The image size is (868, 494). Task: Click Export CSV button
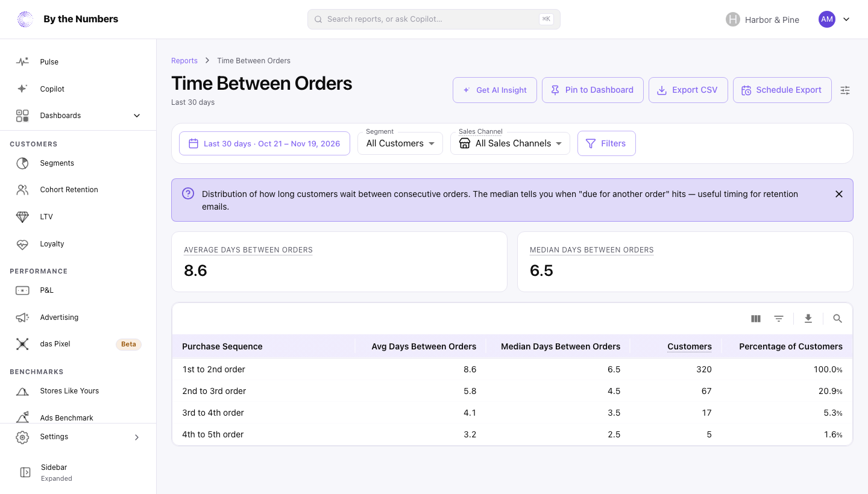click(x=688, y=90)
